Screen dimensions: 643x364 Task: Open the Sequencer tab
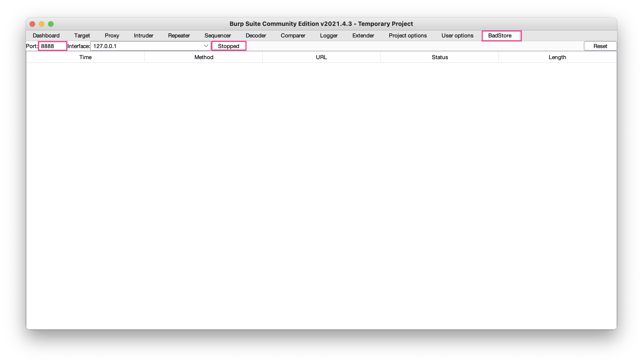(x=218, y=36)
